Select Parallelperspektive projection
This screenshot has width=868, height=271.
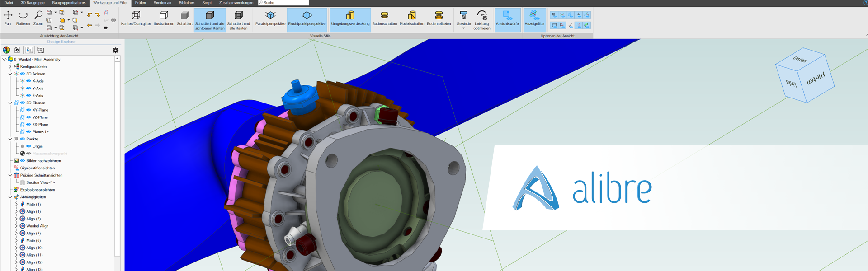point(270,18)
